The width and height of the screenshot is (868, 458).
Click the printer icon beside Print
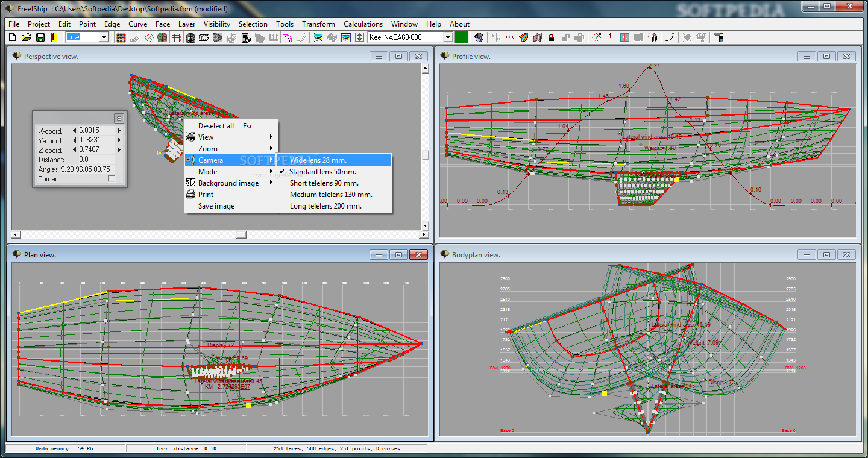(190, 195)
